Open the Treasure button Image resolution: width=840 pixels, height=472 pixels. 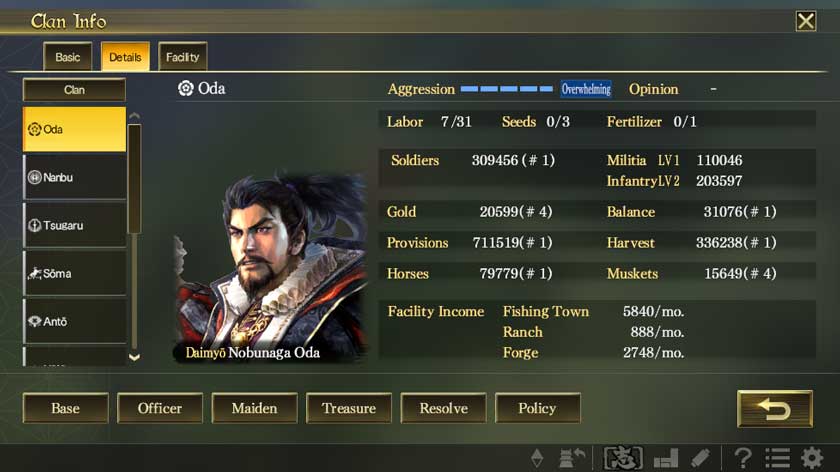click(x=349, y=408)
